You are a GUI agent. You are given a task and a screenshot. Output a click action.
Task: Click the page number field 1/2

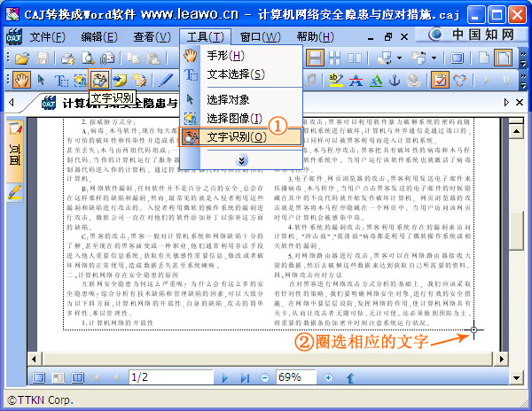point(171,377)
